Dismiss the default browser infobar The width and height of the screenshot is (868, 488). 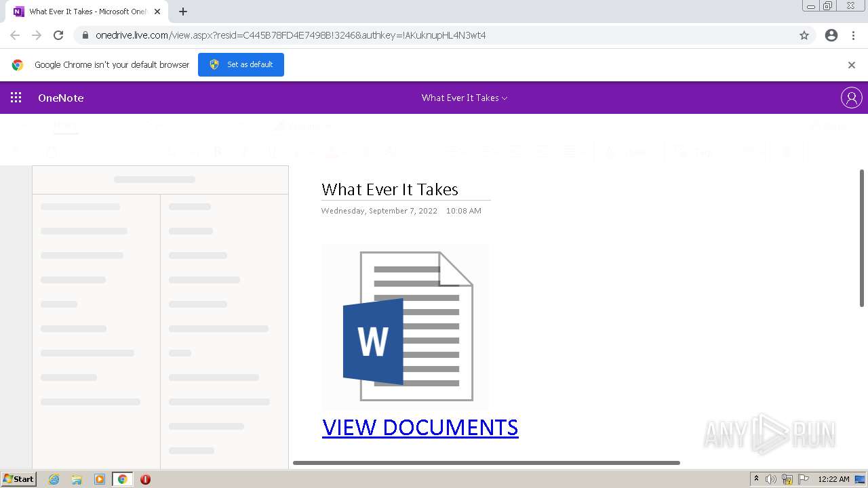click(x=852, y=65)
